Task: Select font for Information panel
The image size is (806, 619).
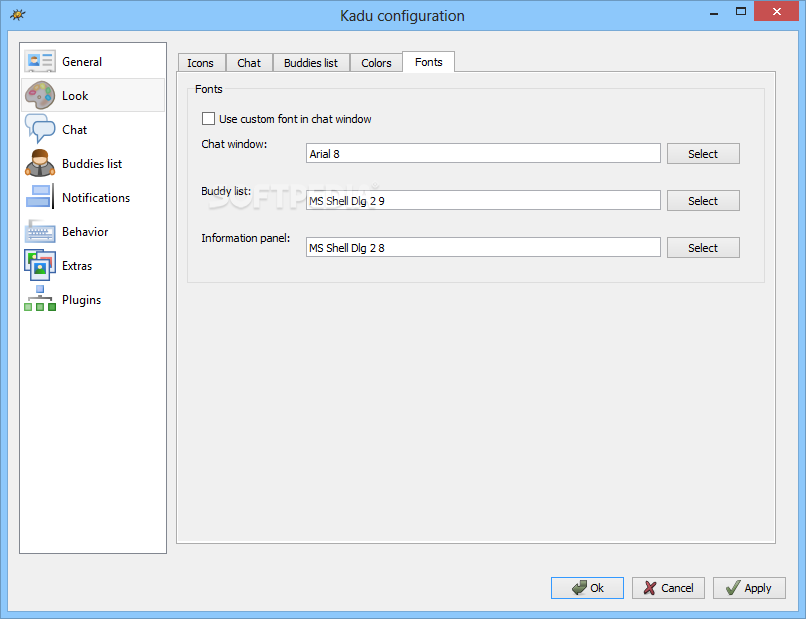Action: (703, 248)
